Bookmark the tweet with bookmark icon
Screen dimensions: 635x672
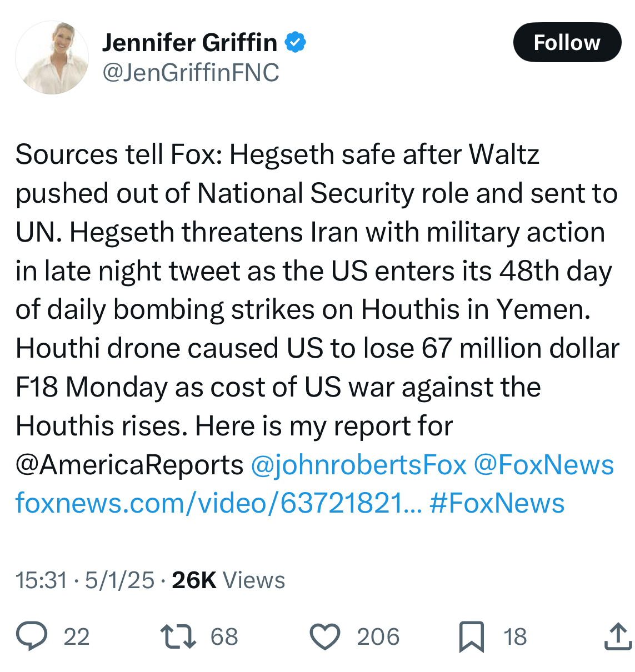[471, 636]
